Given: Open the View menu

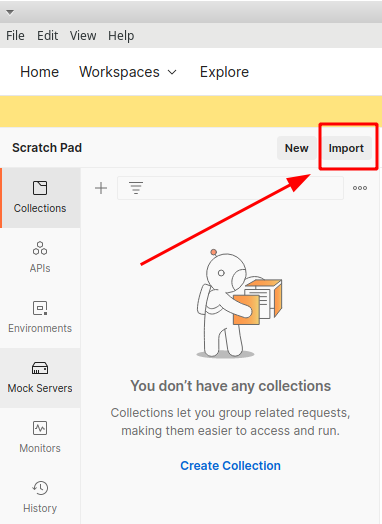Looking at the screenshot, I should (x=83, y=35).
